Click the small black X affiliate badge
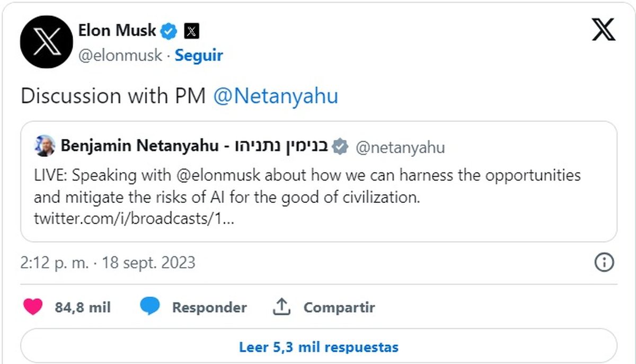 [191, 32]
